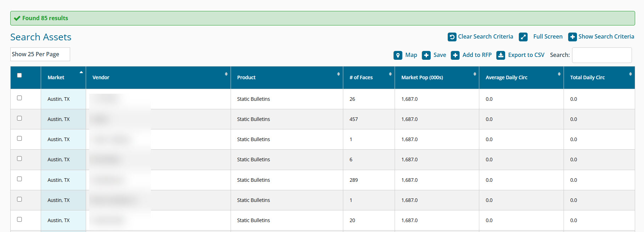This screenshot has width=644, height=232.
Task: Click the Show Search Criteria plus icon
Action: click(572, 37)
